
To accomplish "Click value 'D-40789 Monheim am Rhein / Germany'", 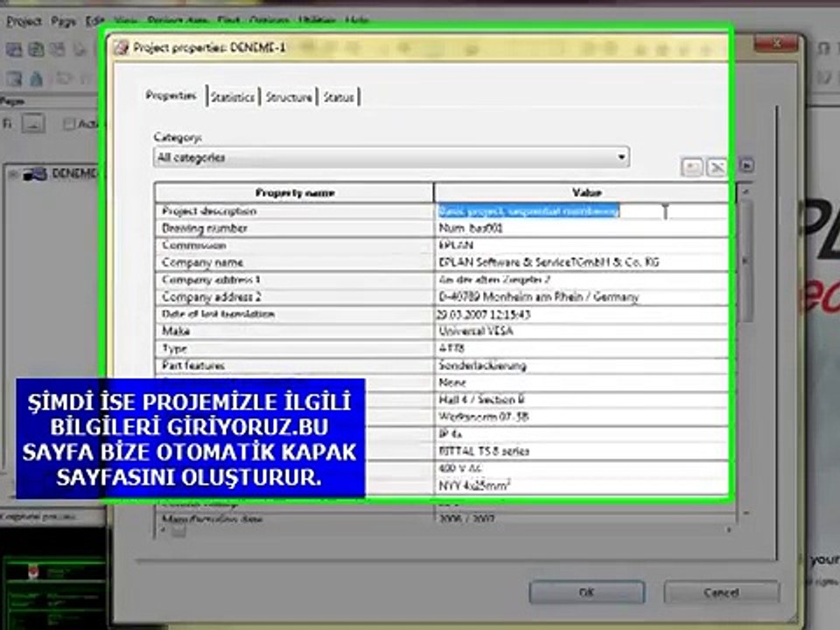I will click(x=539, y=297).
